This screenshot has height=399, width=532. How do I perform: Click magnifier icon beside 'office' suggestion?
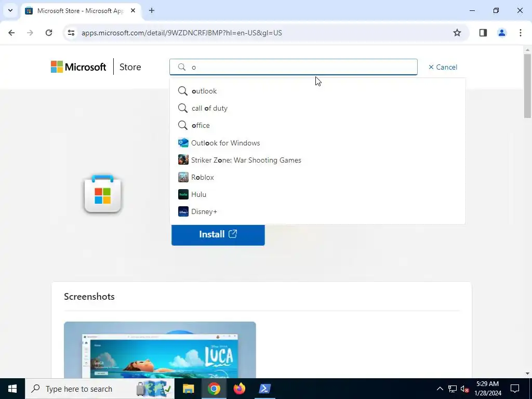point(182,125)
